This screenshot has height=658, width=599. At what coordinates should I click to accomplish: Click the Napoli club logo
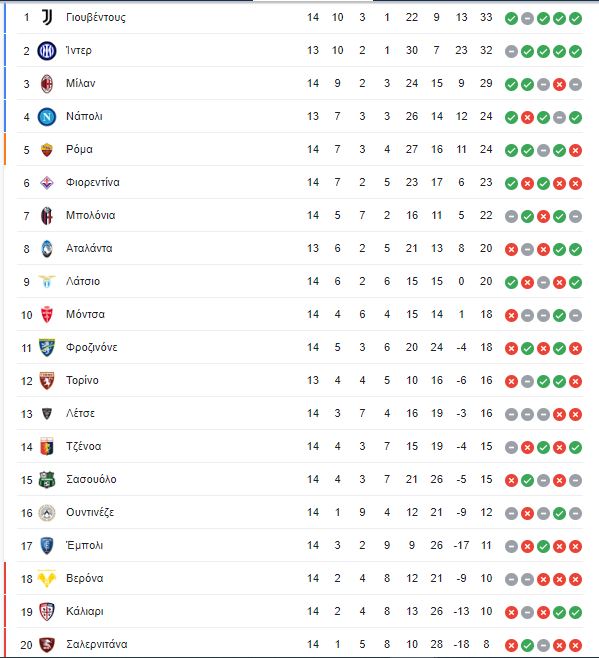tap(47, 117)
